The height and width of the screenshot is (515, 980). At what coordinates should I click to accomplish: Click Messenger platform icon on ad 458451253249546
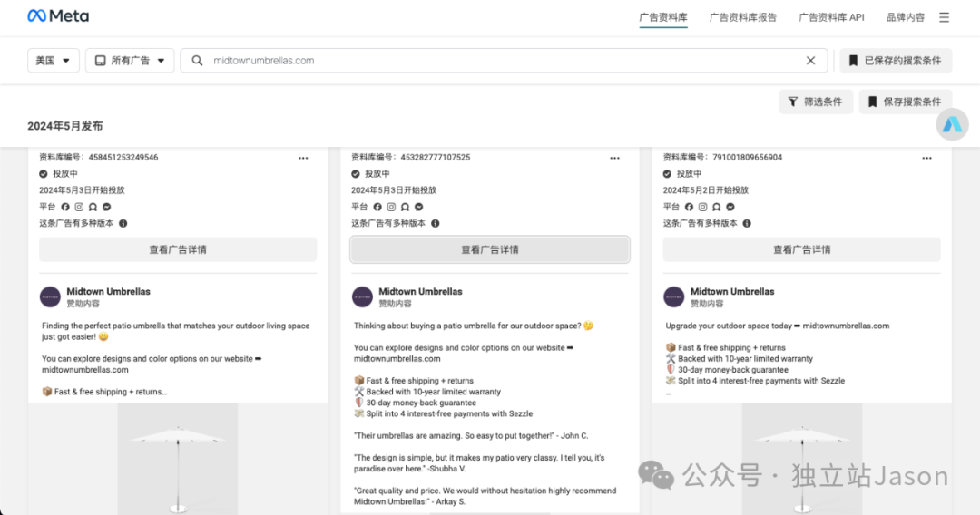pyautogui.click(x=107, y=207)
